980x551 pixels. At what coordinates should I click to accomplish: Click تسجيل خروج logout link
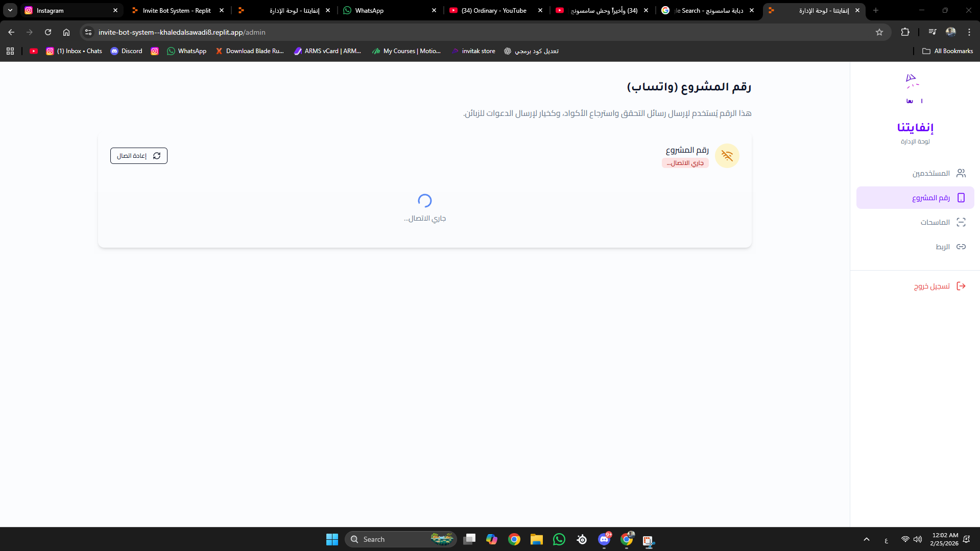(x=940, y=286)
